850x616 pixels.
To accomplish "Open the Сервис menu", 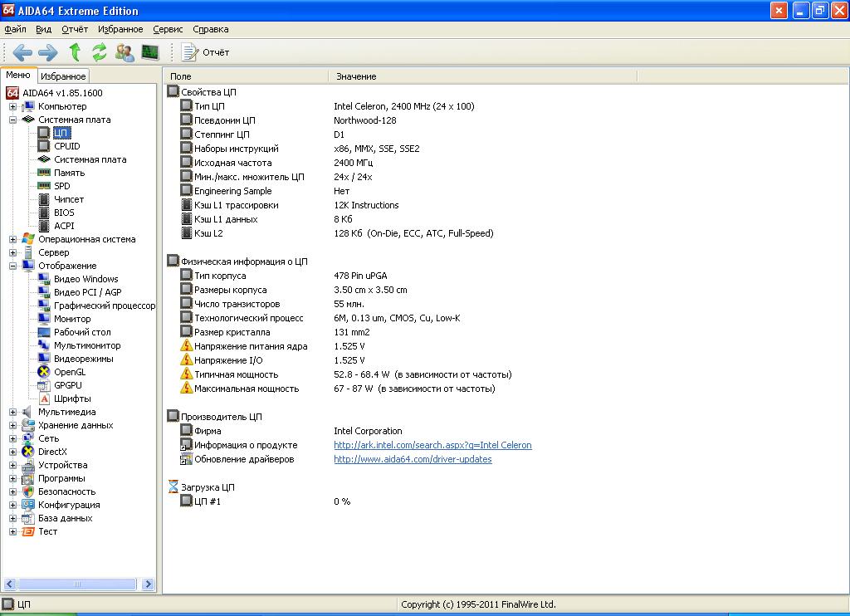I will tap(168, 29).
